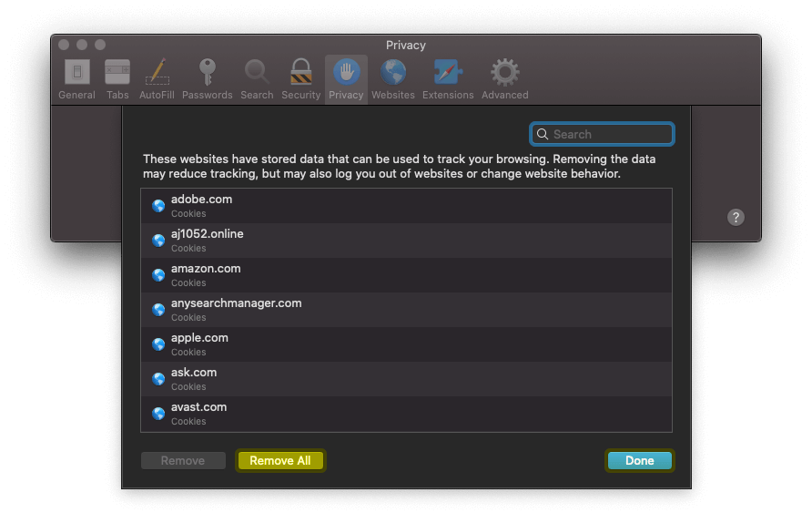Click the help question mark button
The width and height of the screenshot is (812, 513).
(736, 217)
